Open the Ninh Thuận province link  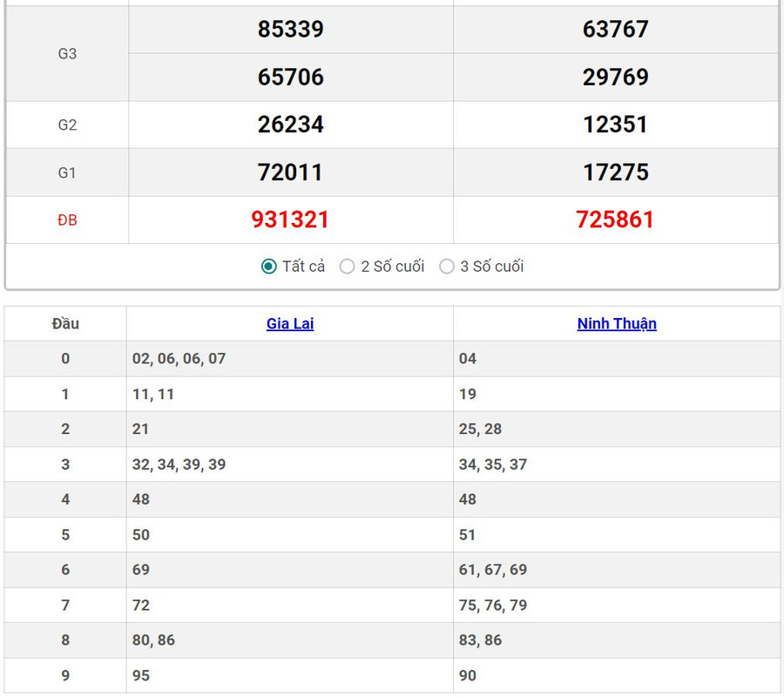point(617,323)
